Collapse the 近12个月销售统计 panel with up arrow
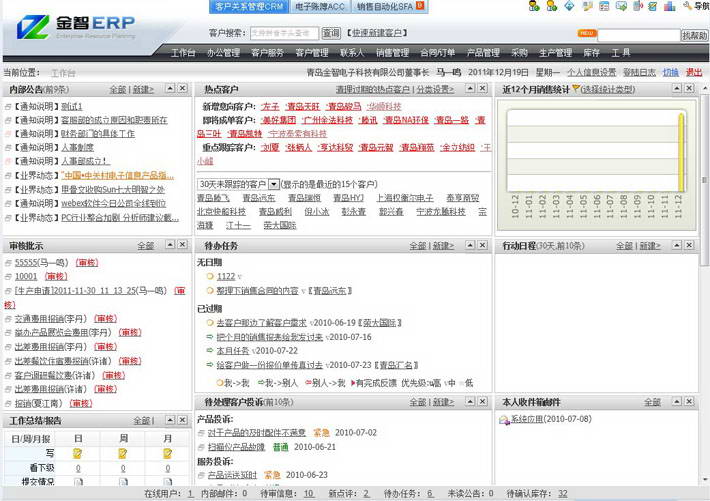Screen dimensions: 710x501 pyautogui.click(x=677, y=88)
